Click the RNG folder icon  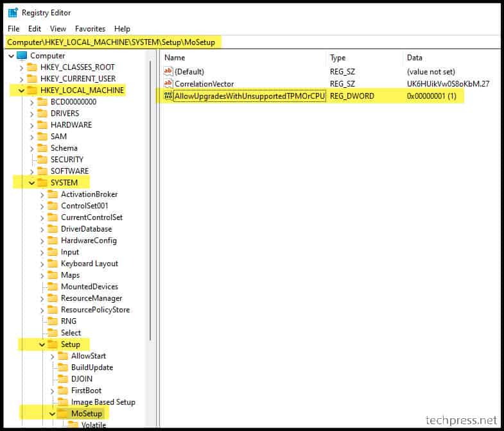pyautogui.click(x=53, y=321)
